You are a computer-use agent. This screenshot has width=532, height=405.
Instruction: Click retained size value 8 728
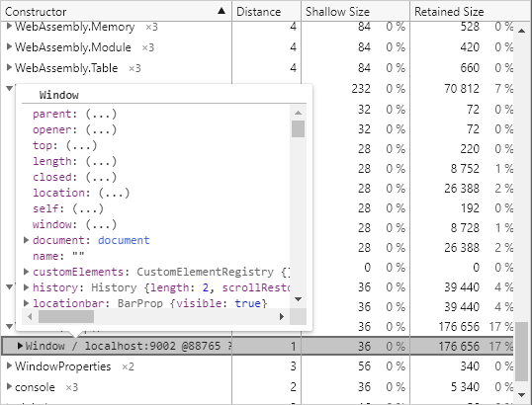tap(465, 228)
